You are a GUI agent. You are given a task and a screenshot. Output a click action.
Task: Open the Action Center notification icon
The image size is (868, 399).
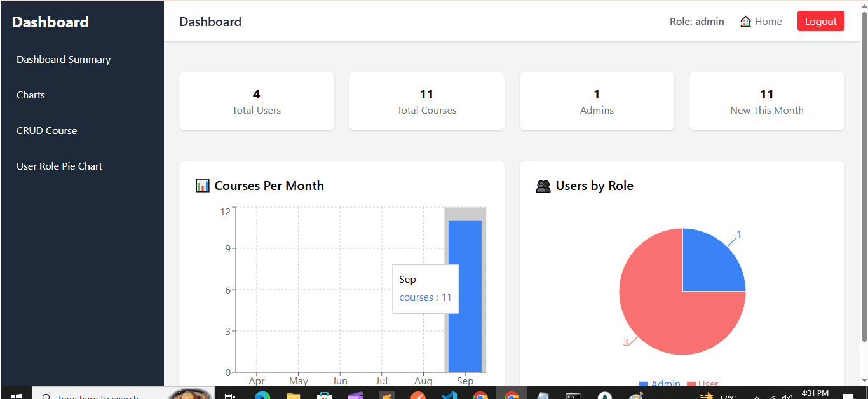click(848, 395)
